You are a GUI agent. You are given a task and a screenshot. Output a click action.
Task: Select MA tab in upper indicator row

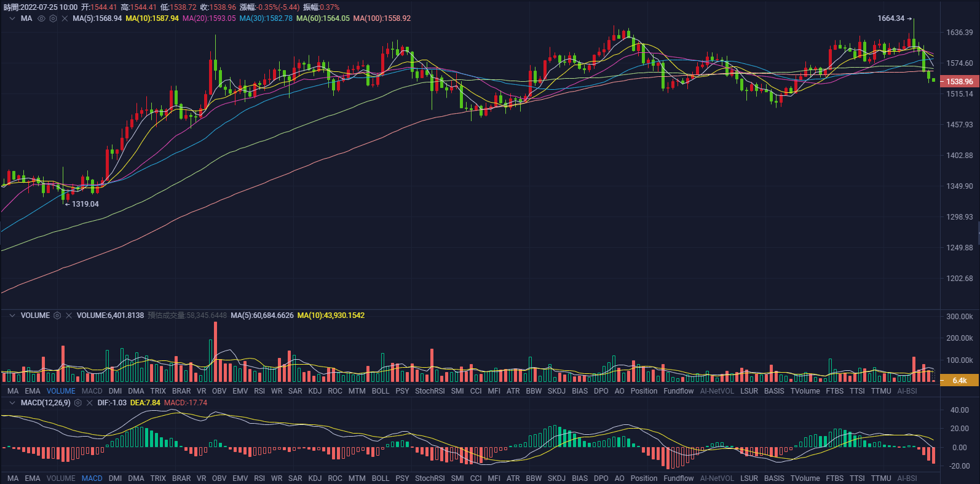13,391
